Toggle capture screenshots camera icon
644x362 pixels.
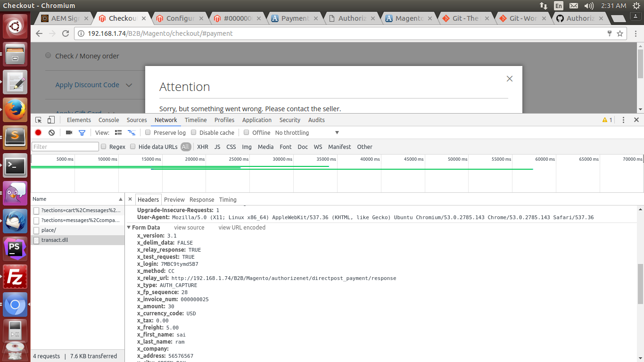(69, 133)
